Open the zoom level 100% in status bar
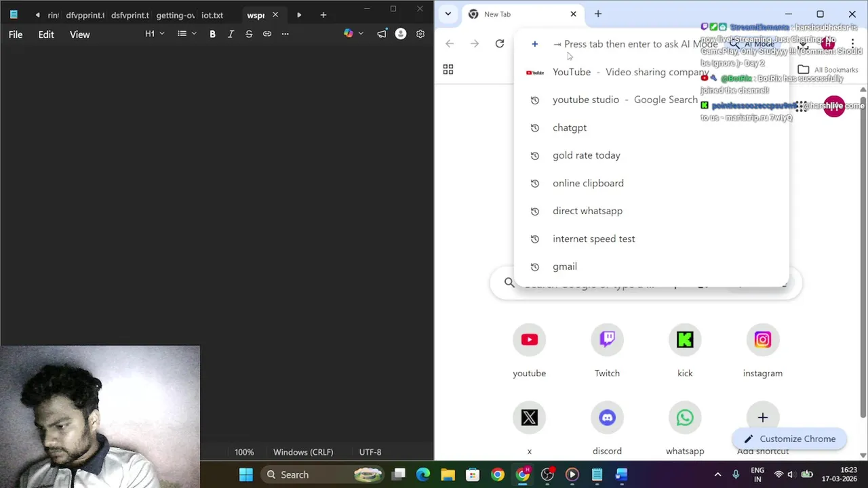The width and height of the screenshot is (868, 488). pos(244,452)
